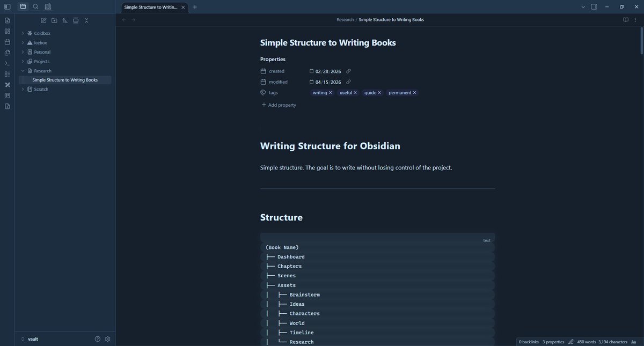Navigate forward with the right arrow

134,20
